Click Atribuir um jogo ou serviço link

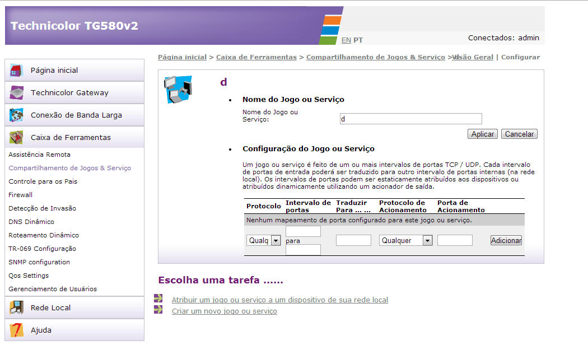click(x=280, y=300)
